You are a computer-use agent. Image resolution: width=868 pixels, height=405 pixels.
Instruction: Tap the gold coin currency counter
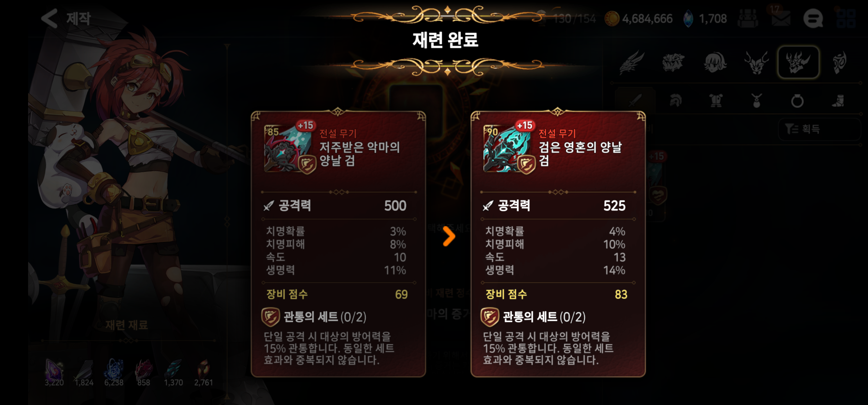pyautogui.click(x=639, y=19)
